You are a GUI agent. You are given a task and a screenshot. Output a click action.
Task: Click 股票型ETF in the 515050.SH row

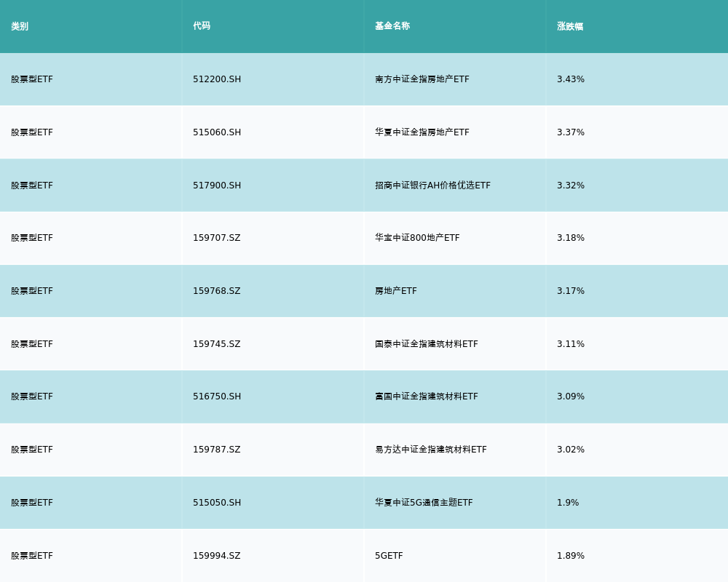[x=32, y=503]
